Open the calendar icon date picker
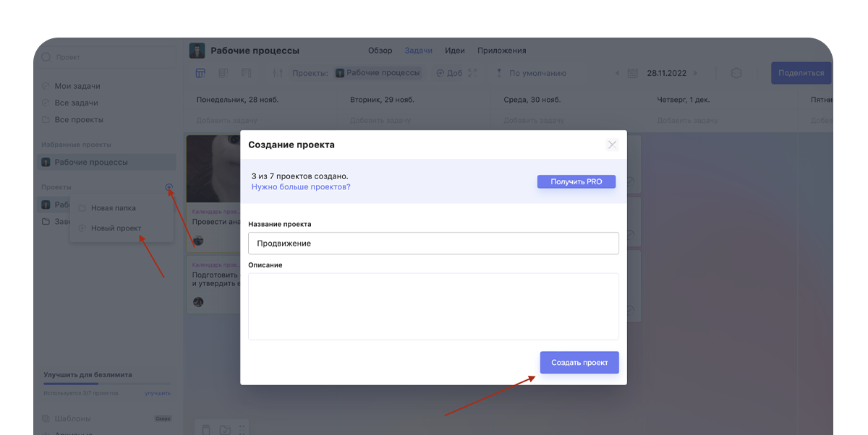This screenshot has width=868, height=435. coord(632,73)
